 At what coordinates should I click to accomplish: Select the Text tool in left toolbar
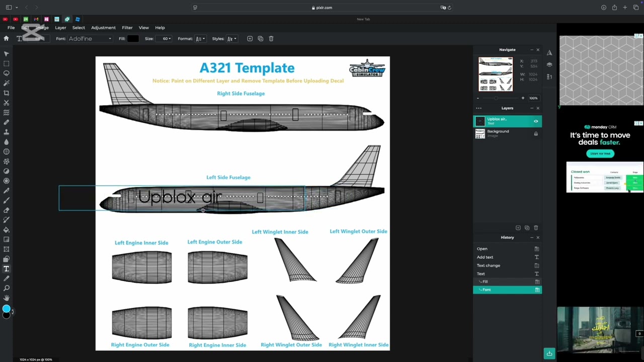(7, 269)
